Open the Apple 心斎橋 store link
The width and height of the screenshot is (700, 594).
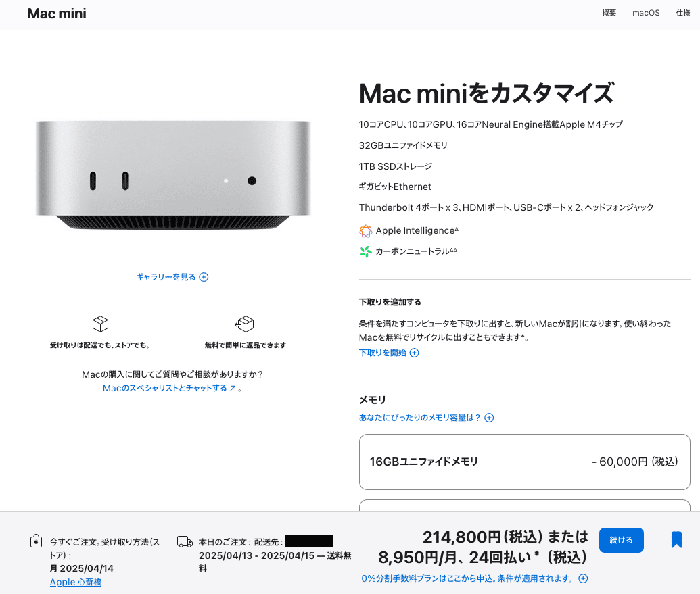click(x=76, y=582)
